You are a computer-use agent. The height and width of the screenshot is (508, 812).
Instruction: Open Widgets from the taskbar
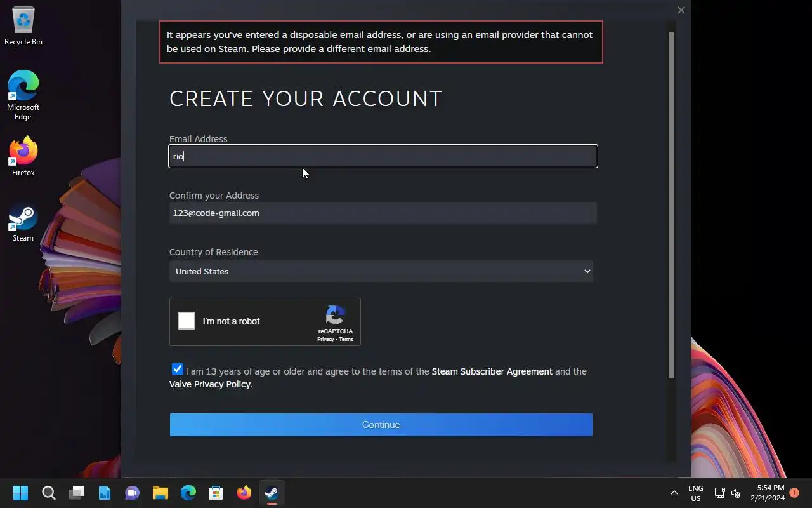coord(105,493)
